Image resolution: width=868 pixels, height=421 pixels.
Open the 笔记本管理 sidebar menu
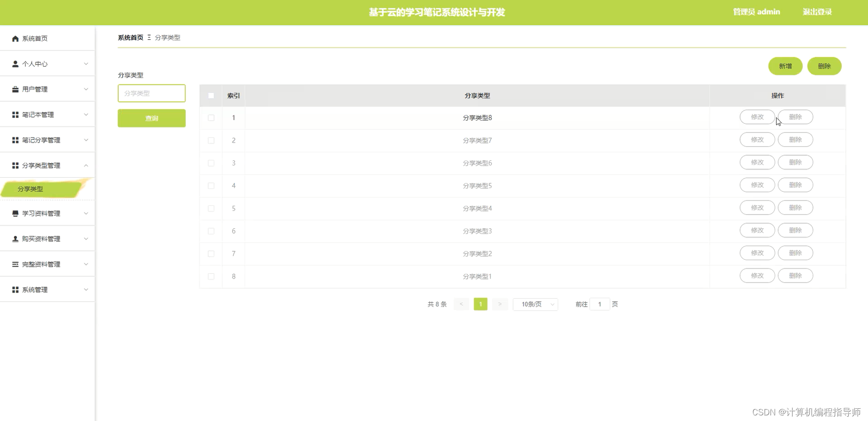coord(47,115)
